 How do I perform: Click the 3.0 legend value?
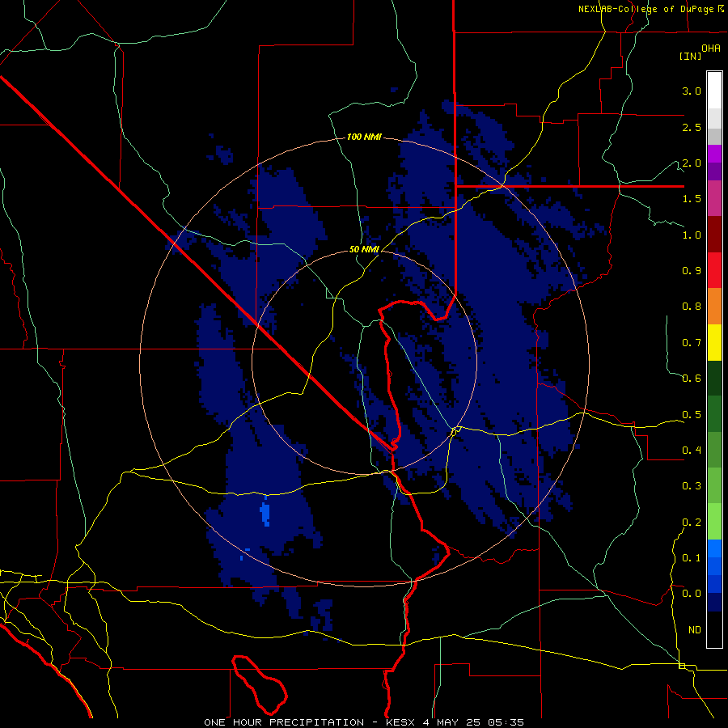692,91
